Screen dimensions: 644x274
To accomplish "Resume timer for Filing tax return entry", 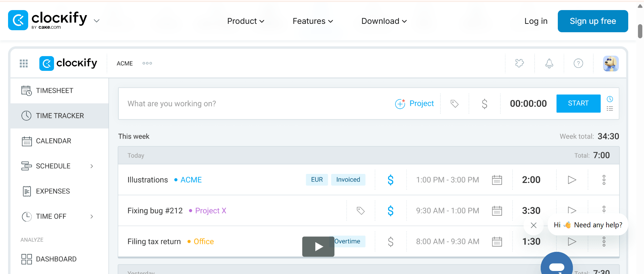I will click(x=572, y=241).
